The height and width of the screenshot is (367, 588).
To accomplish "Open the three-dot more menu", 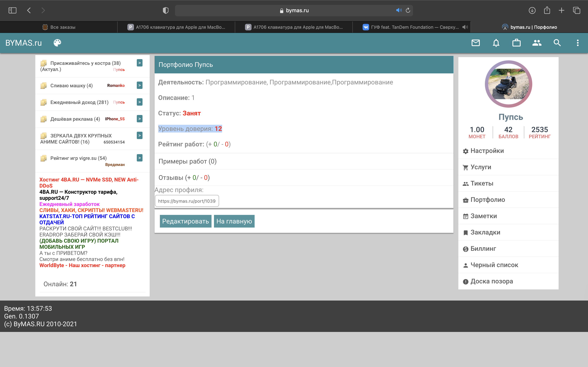I will (x=578, y=43).
